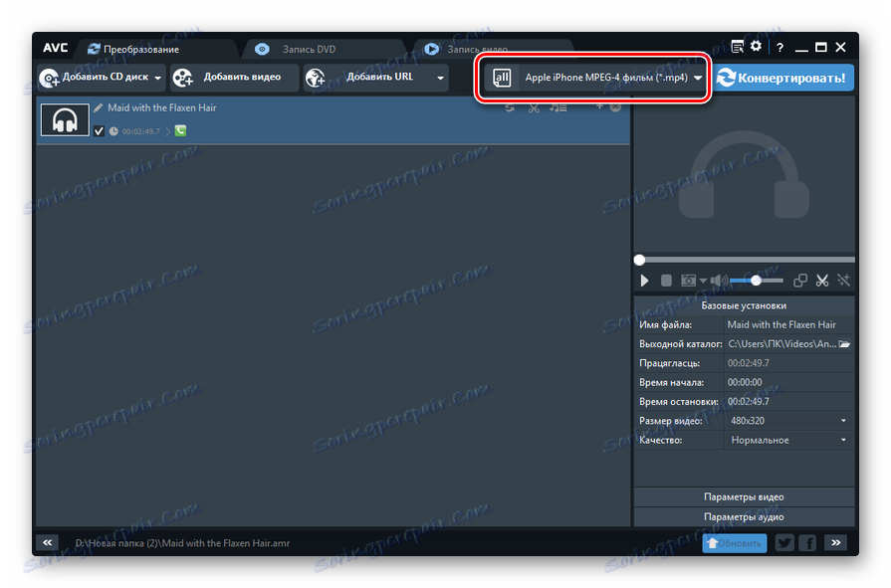This screenshot has height=588, width=891.
Task: Click the Имя файла value field
Action: (788, 325)
